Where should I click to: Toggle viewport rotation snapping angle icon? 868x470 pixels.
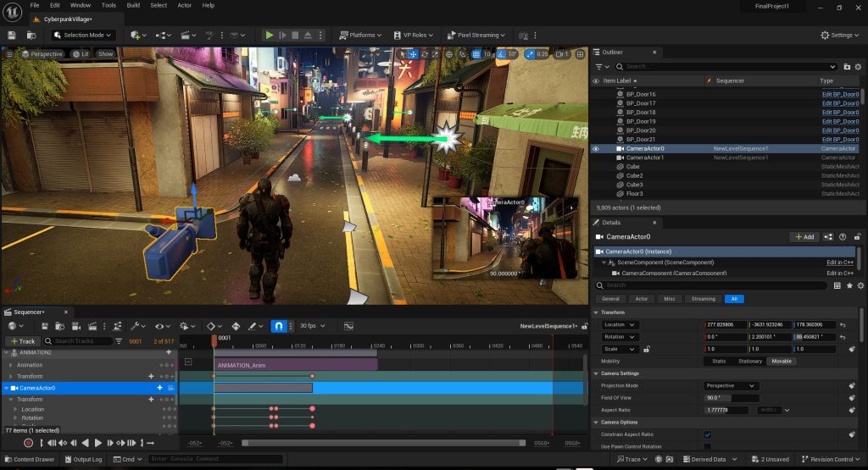tap(501, 54)
